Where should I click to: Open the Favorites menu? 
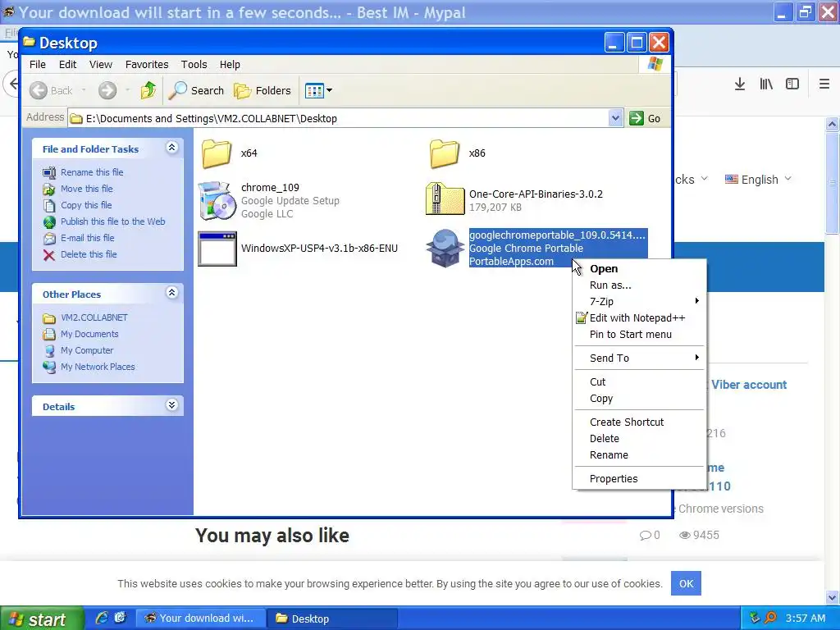[x=147, y=64]
